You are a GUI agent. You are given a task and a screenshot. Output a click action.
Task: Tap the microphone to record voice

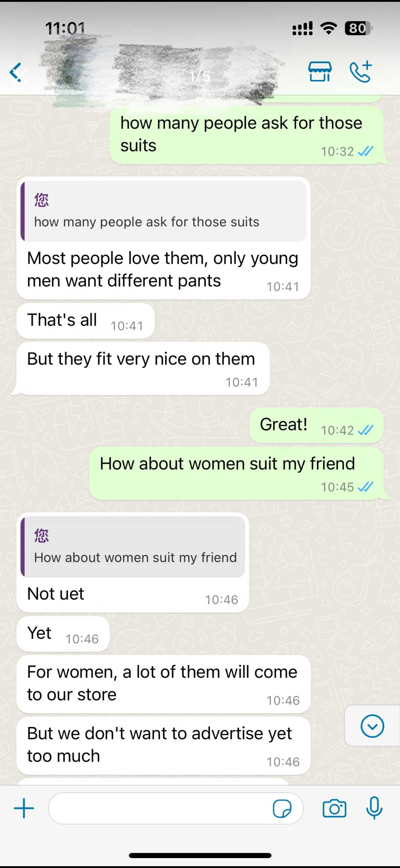[x=374, y=808]
